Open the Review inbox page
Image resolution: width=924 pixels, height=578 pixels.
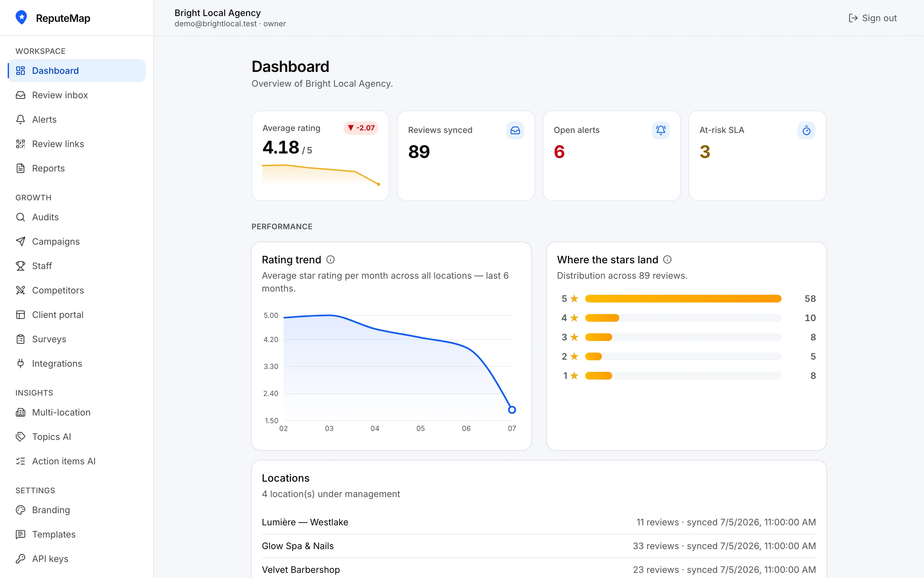(x=77, y=95)
